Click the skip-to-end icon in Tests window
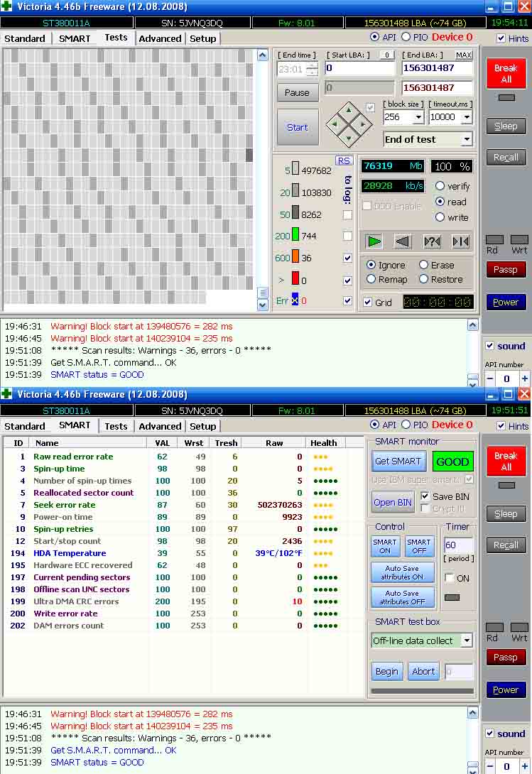Viewport: 532px width, 774px height. [x=460, y=241]
